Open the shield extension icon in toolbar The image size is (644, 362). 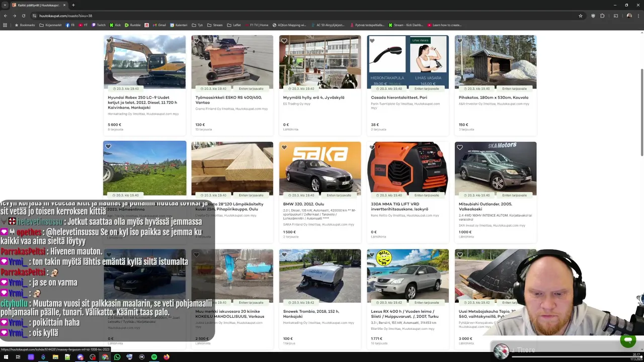pos(593,16)
